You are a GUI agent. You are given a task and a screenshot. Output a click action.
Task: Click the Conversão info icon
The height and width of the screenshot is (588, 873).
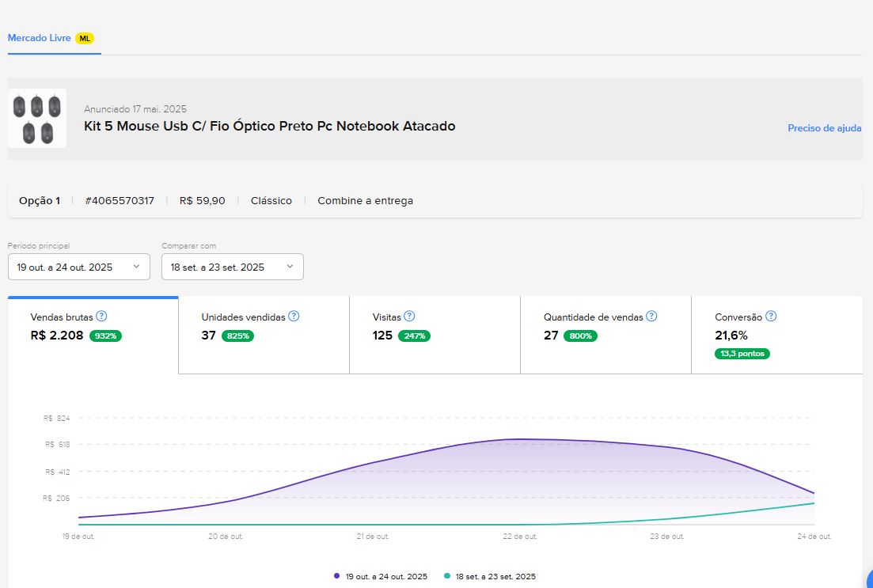[x=771, y=317]
